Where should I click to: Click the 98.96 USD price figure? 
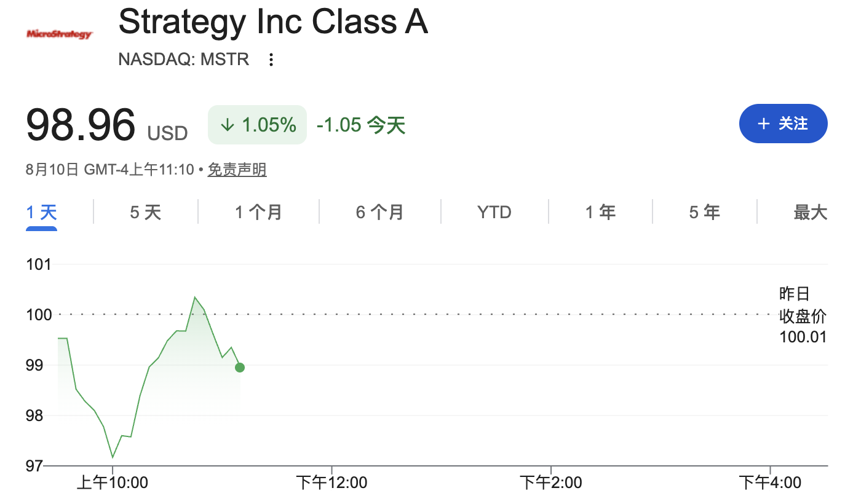[107, 125]
